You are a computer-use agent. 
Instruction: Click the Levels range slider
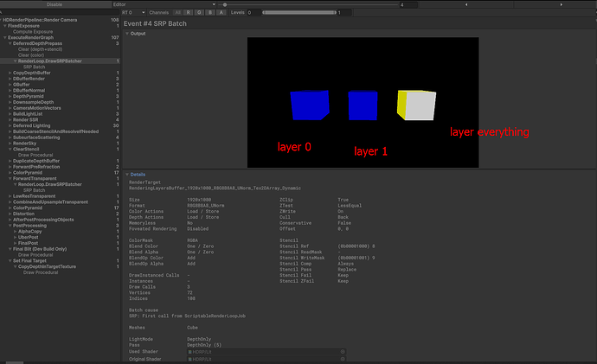(x=298, y=13)
